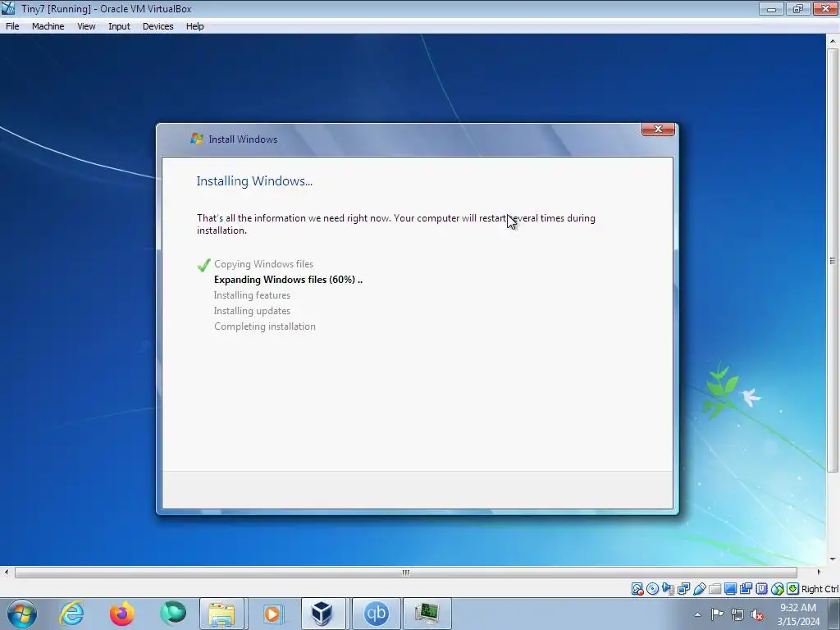
Task: Open Windows Explorer from the taskbar
Action: click(221, 614)
